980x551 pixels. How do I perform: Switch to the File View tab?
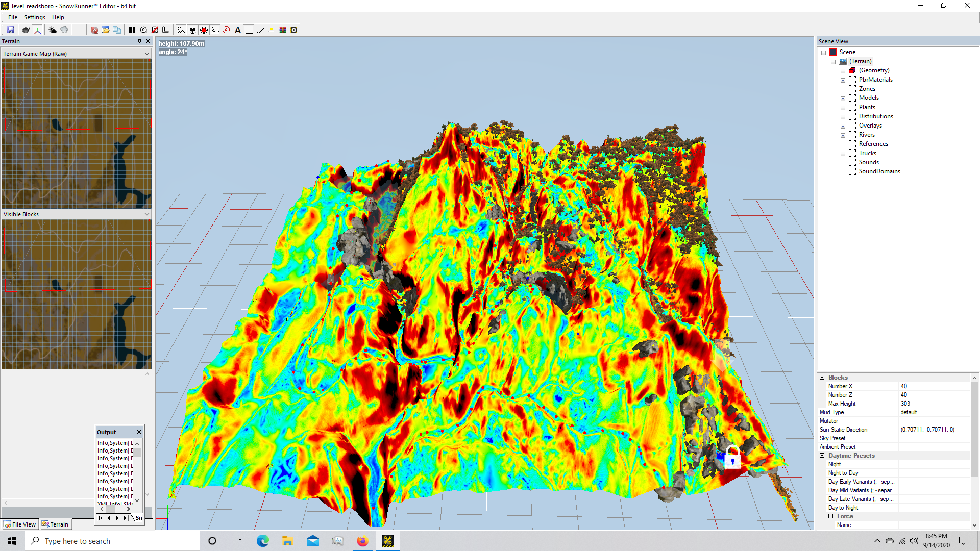pos(20,524)
